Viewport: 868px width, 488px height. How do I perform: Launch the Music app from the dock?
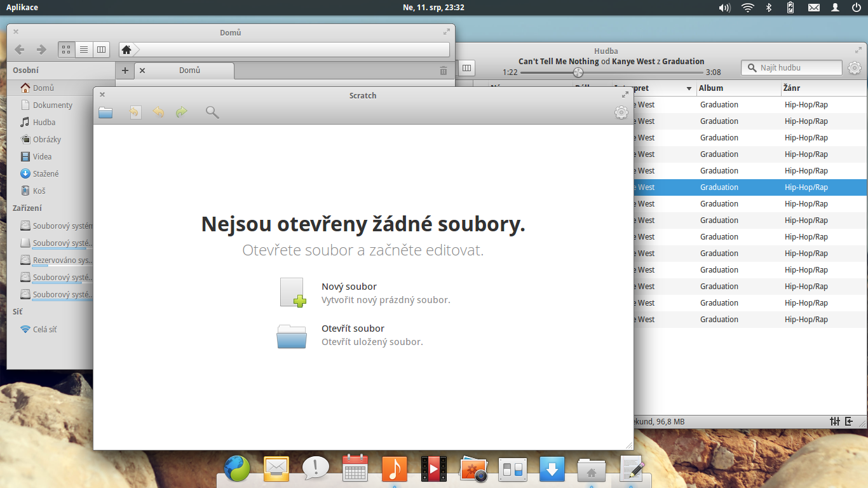(x=394, y=469)
